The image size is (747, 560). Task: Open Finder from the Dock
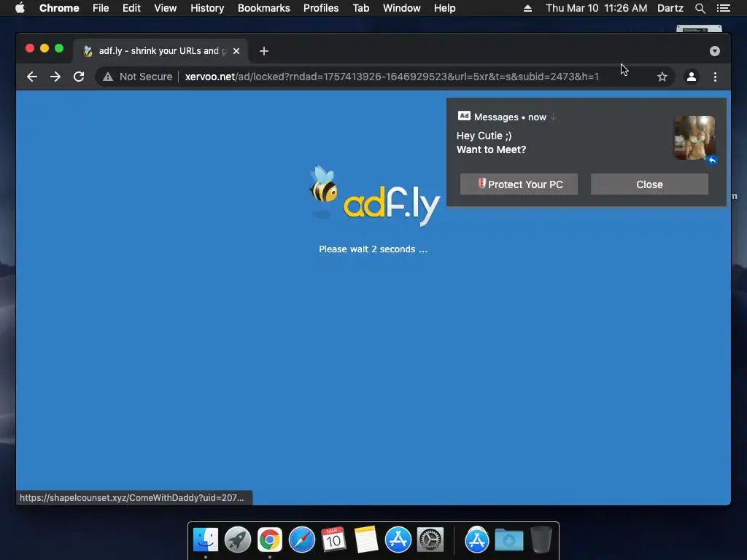206,540
